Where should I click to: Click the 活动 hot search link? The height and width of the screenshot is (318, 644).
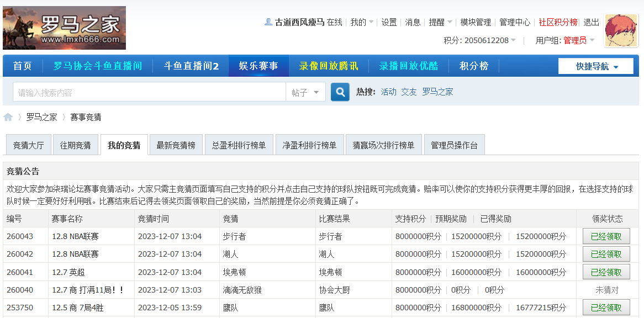click(x=388, y=92)
